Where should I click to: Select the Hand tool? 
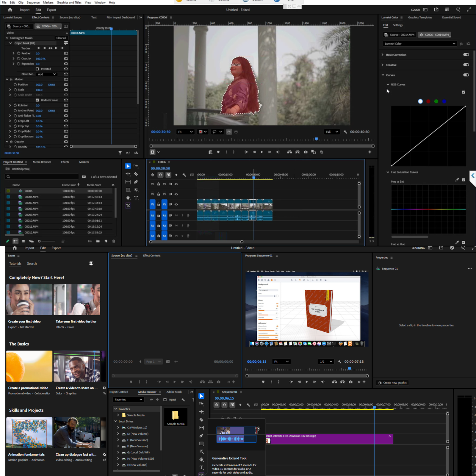click(128, 198)
